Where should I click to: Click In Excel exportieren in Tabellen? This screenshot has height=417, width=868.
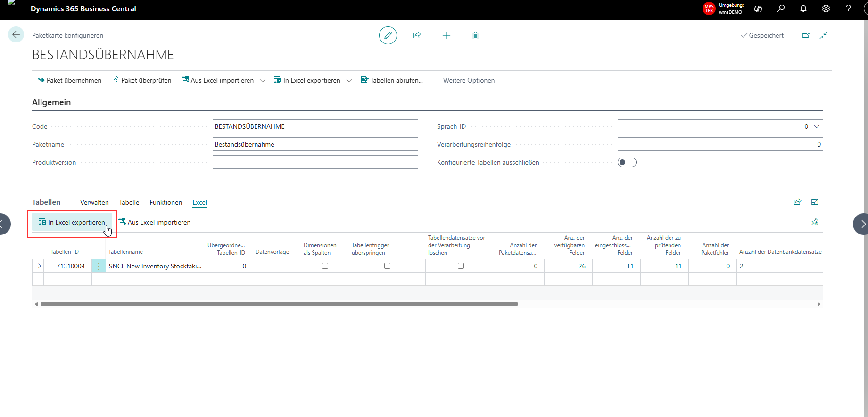pos(72,222)
